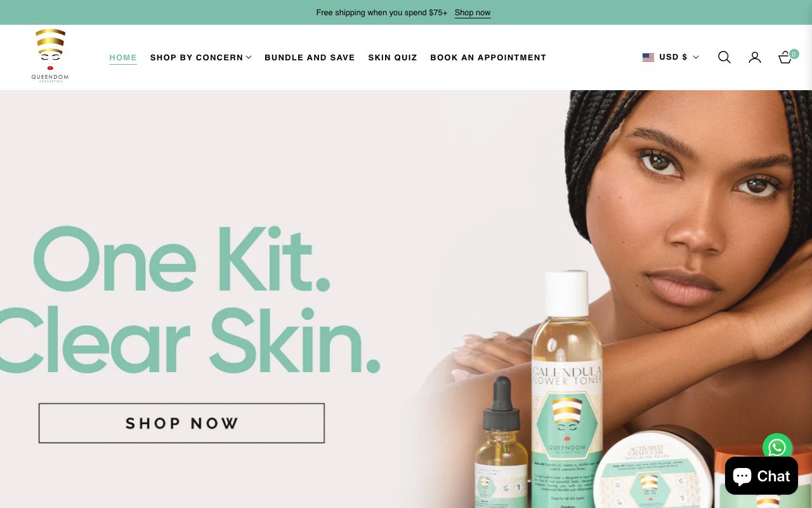812x508 pixels.
Task: Open the USD $ currency selector
Action: (671, 57)
